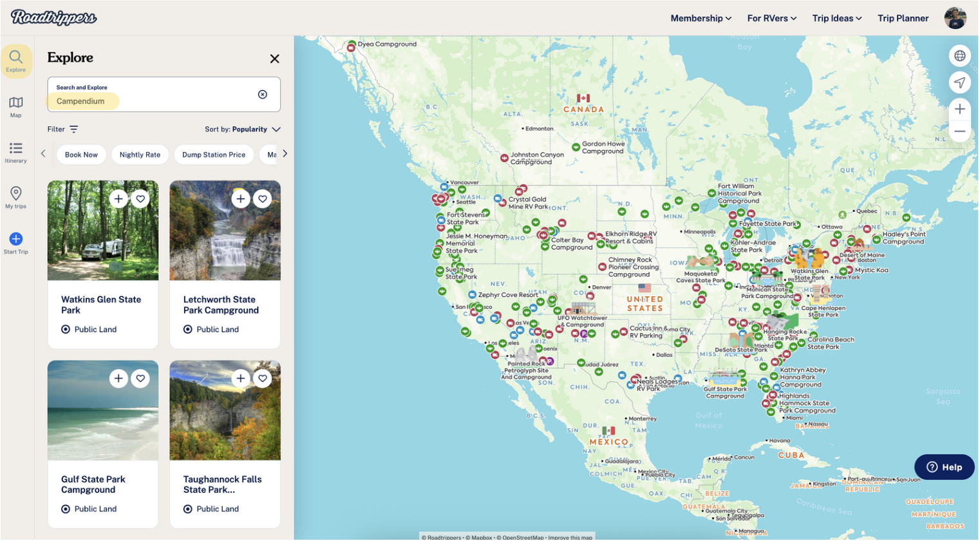The height and width of the screenshot is (541, 980).
Task: Expand the Membership menu
Action: click(701, 18)
